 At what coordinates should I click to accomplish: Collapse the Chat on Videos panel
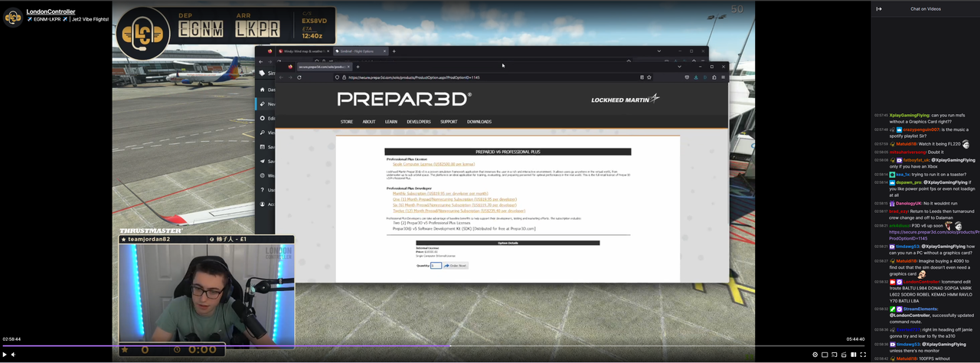(879, 9)
